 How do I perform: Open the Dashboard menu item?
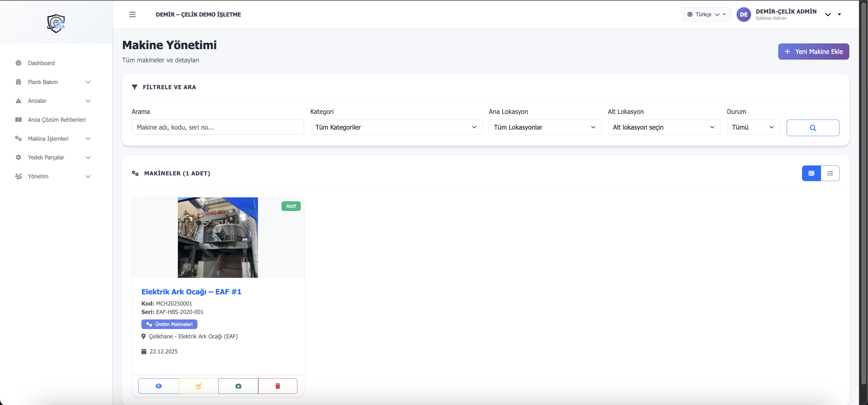[41, 63]
